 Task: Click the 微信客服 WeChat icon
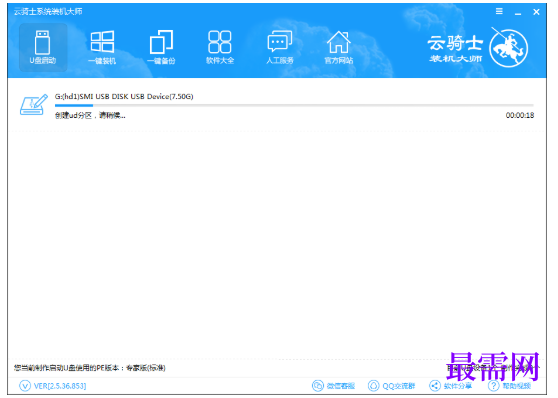(318, 386)
